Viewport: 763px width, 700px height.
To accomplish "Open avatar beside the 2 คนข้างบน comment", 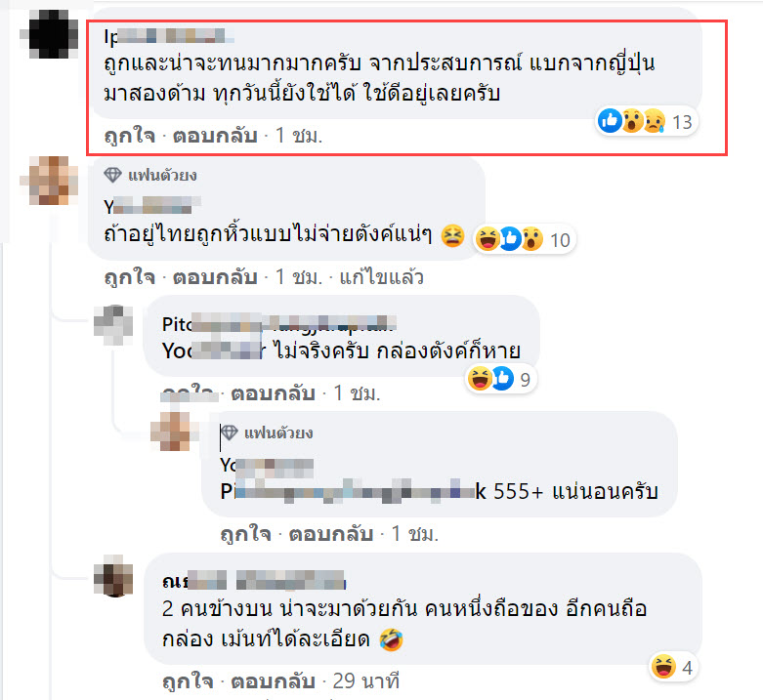I will 113,576.
